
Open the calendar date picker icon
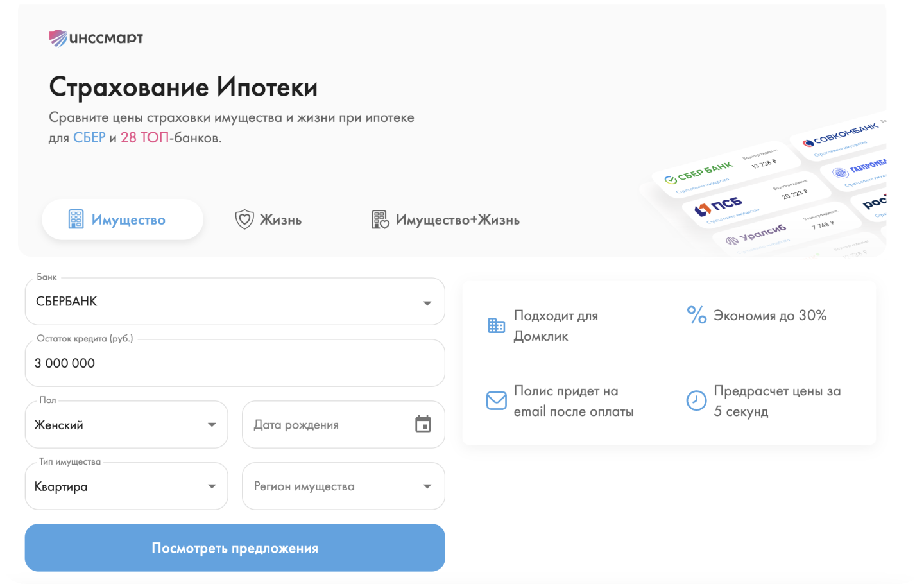click(423, 424)
